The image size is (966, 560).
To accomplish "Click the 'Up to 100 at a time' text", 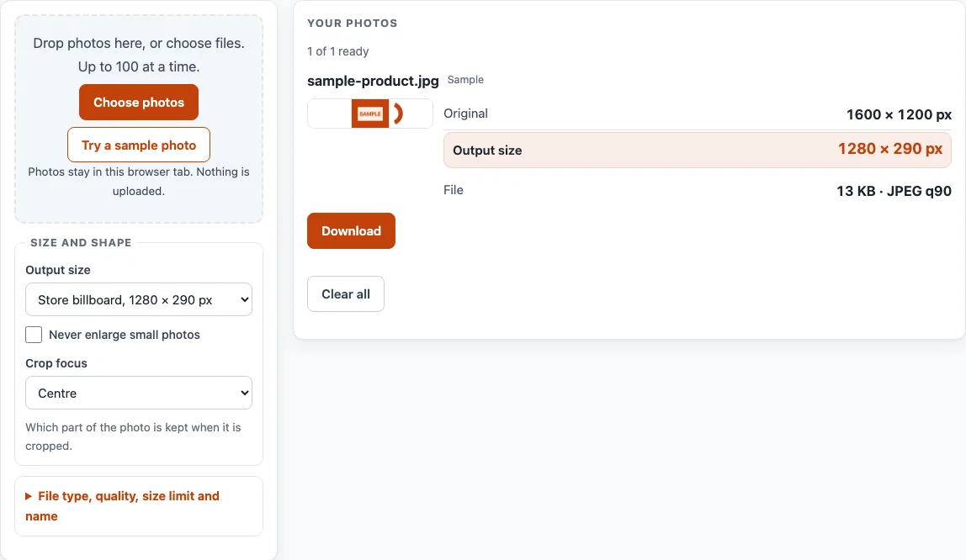I will [139, 66].
